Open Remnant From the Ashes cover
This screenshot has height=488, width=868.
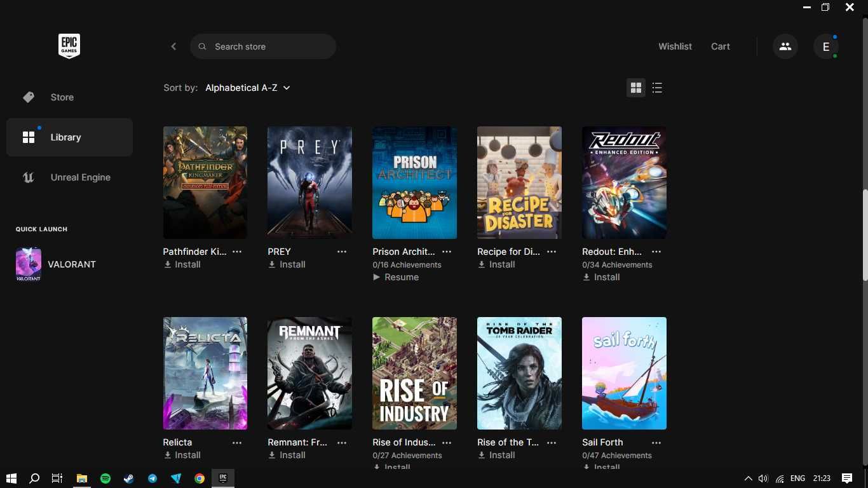309,373
